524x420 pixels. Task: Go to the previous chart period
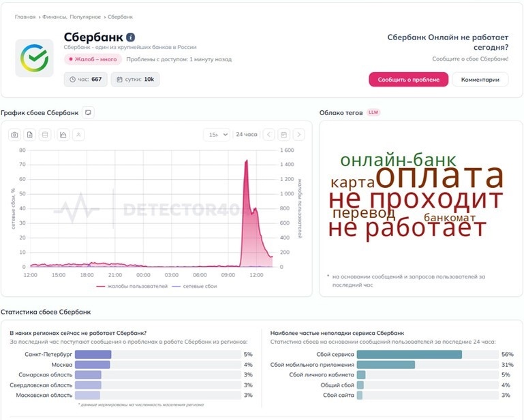268,135
